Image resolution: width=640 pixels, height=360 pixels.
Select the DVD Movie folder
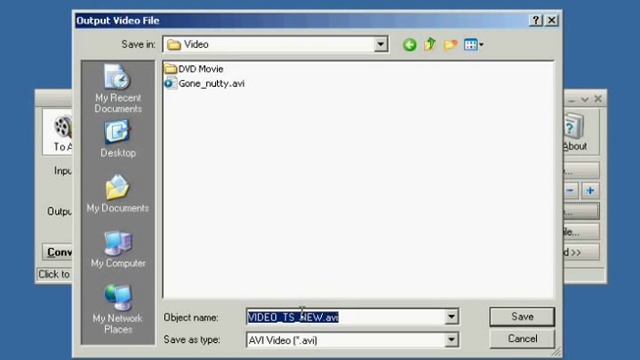point(194,69)
